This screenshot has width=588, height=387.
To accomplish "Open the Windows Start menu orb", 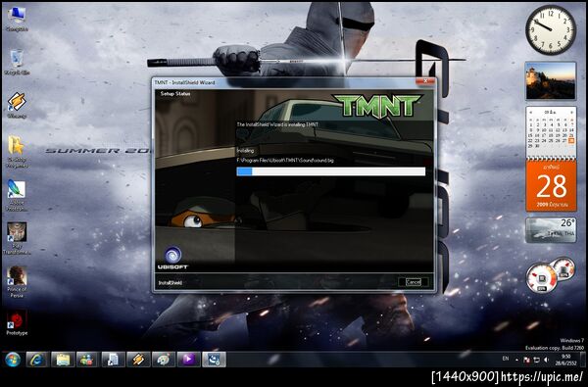I will [x=13, y=360].
